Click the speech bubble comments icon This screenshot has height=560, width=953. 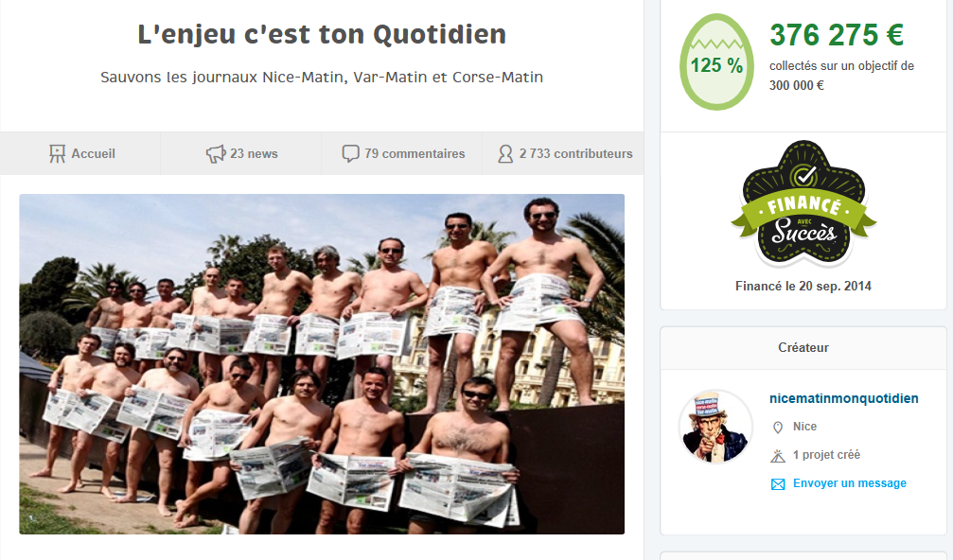click(350, 153)
